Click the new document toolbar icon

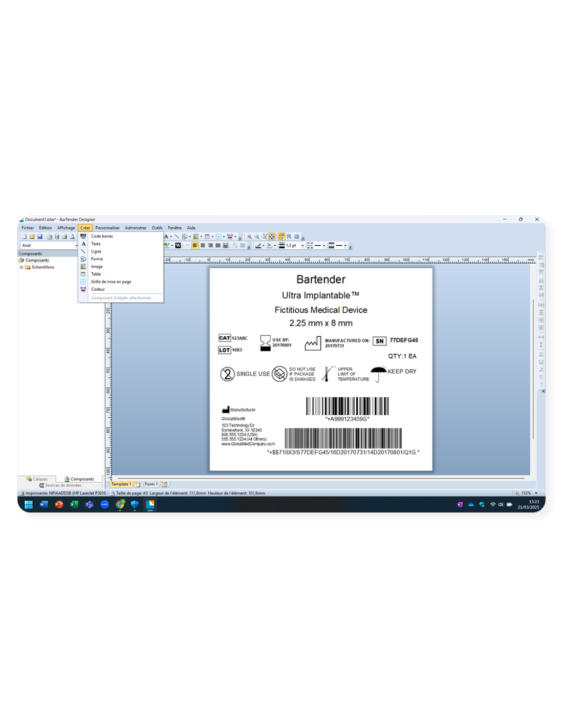tap(24, 237)
